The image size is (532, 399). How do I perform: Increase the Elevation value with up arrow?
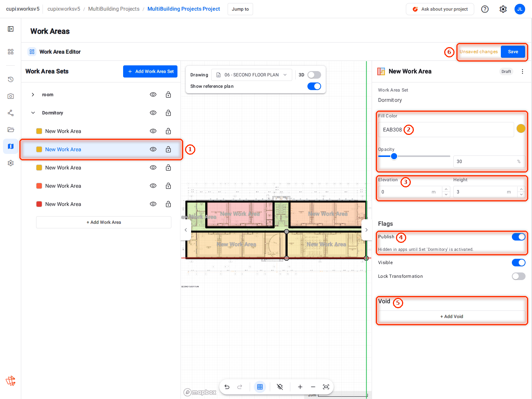[446, 189]
